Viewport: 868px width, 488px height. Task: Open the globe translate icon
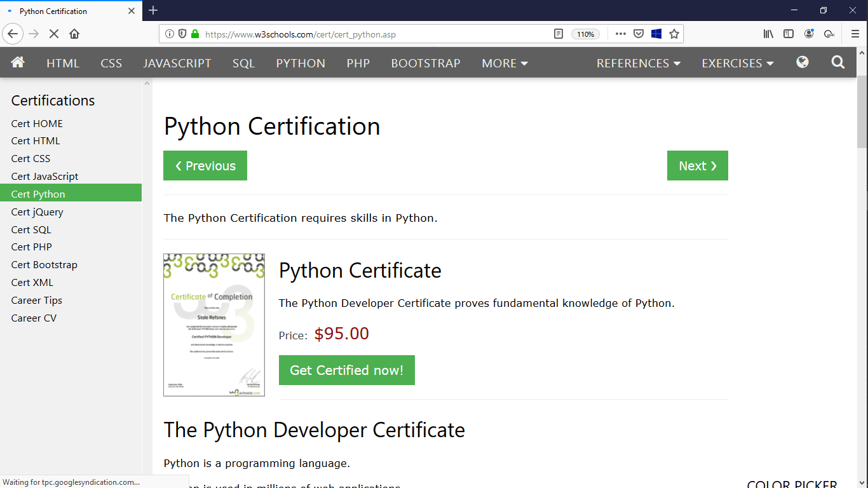[803, 62]
